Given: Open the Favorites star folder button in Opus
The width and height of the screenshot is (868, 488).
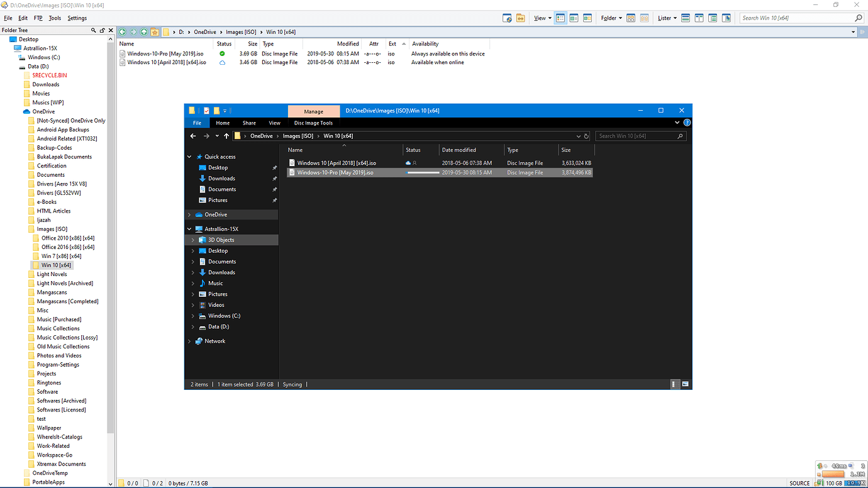Looking at the screenshot, I should pyautogui.click(x=155, y=31).
